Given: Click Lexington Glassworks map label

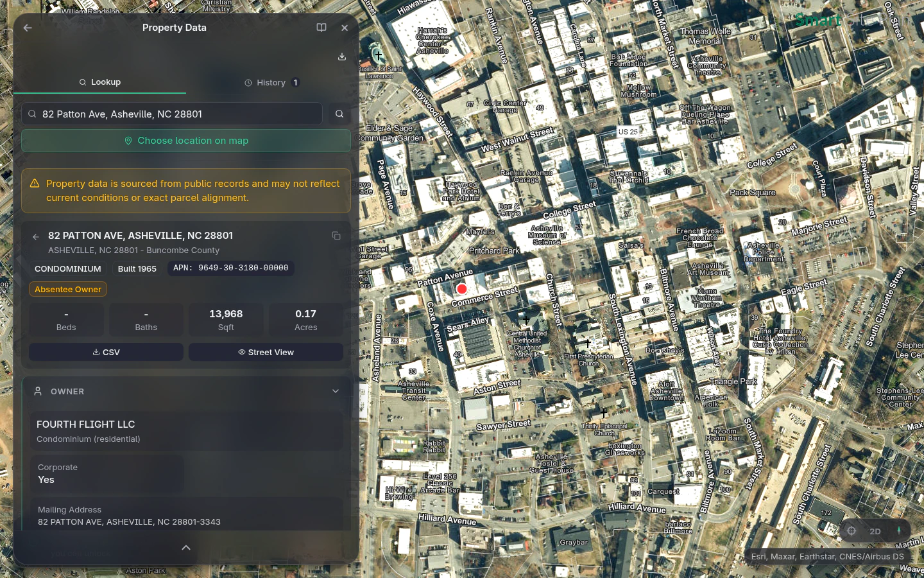Looking at the screenshot, I should pyautogui.click(x=625, y=449).
